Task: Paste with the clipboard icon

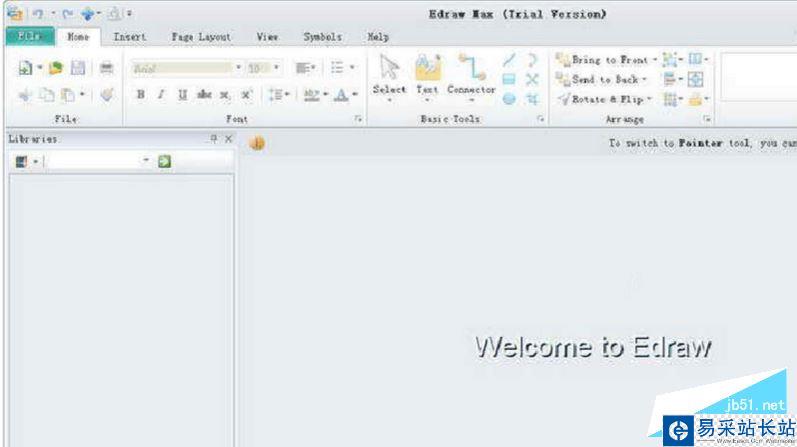Action: (x=68, y=95)
